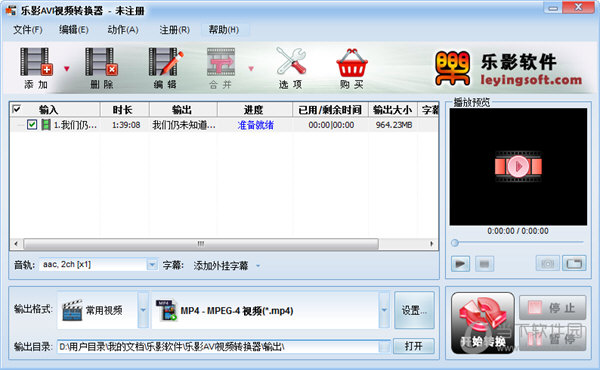Click the 0:00:00 / 0:00:00 time display
Screen dimensions: 600x370
518,231
